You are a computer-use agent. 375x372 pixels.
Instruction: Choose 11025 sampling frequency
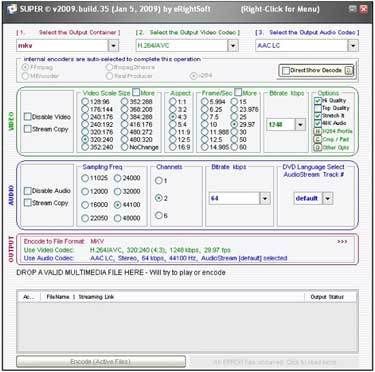tap(85, 178)
